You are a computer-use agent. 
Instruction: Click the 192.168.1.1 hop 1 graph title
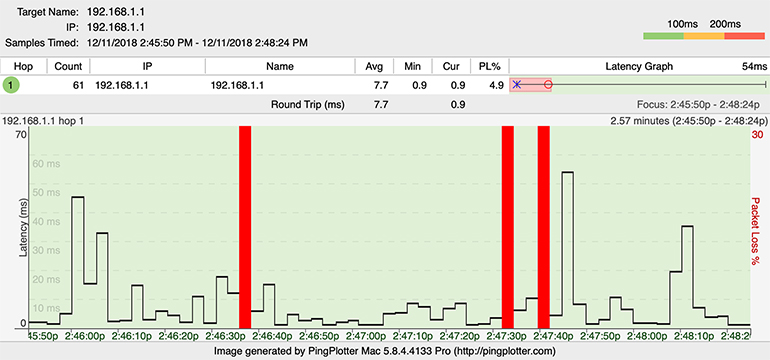point(43,120)
